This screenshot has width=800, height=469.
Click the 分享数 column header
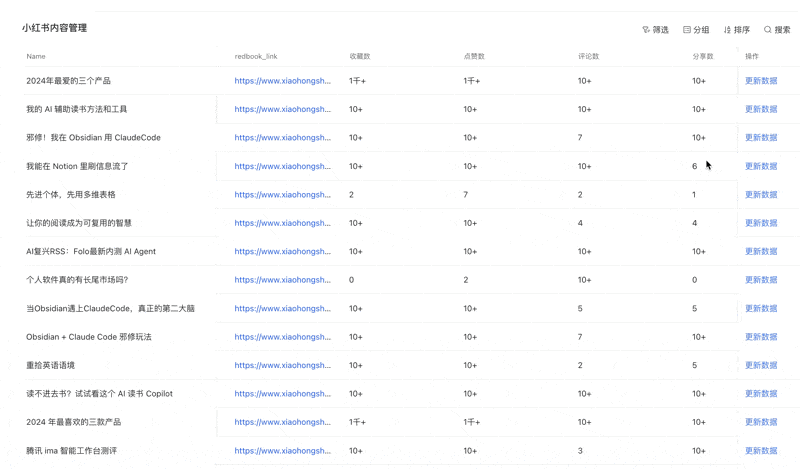tap(703, 56)
